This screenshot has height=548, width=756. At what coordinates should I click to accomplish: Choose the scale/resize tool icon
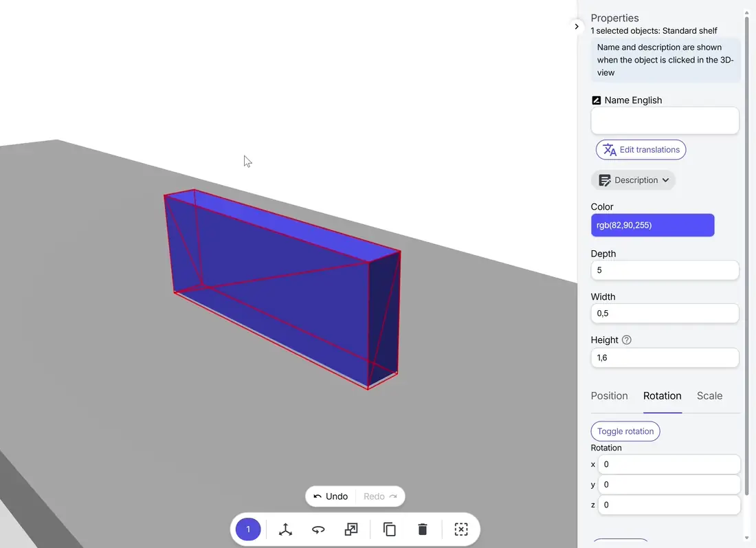(351, 529)
